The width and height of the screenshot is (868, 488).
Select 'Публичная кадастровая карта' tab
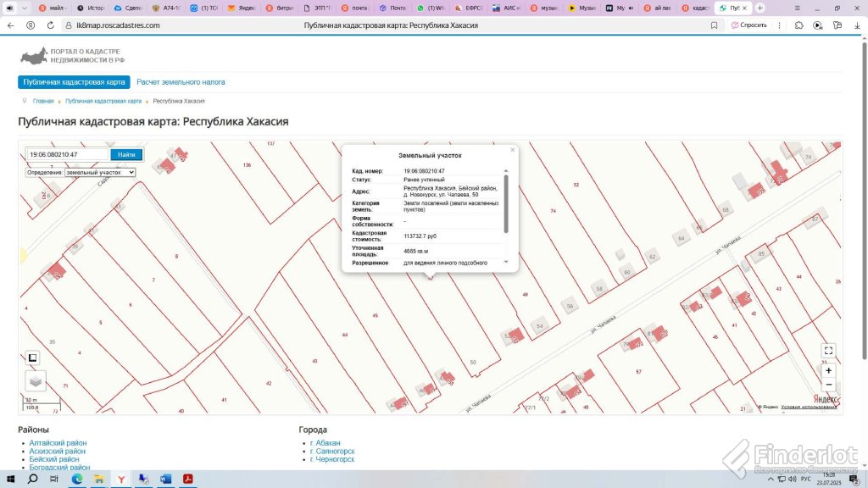click(x=75, y=82)
